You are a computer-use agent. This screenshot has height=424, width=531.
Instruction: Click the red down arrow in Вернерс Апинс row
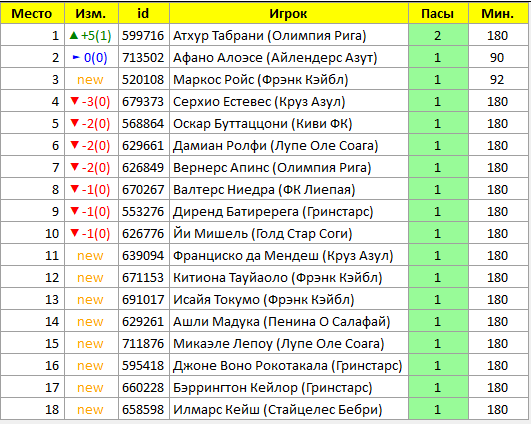(x=75, y=167)
